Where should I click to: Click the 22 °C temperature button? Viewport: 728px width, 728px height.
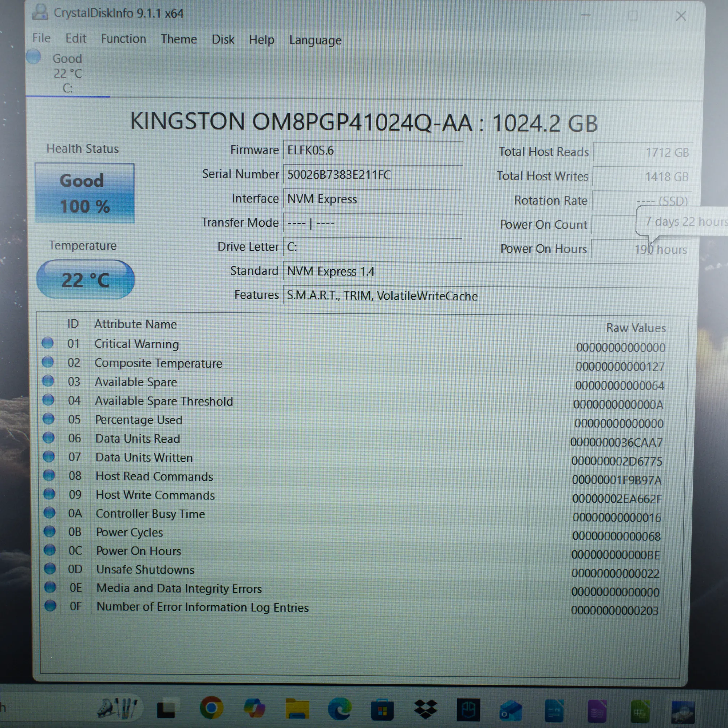pyautogui.click(x=86, y=280)
